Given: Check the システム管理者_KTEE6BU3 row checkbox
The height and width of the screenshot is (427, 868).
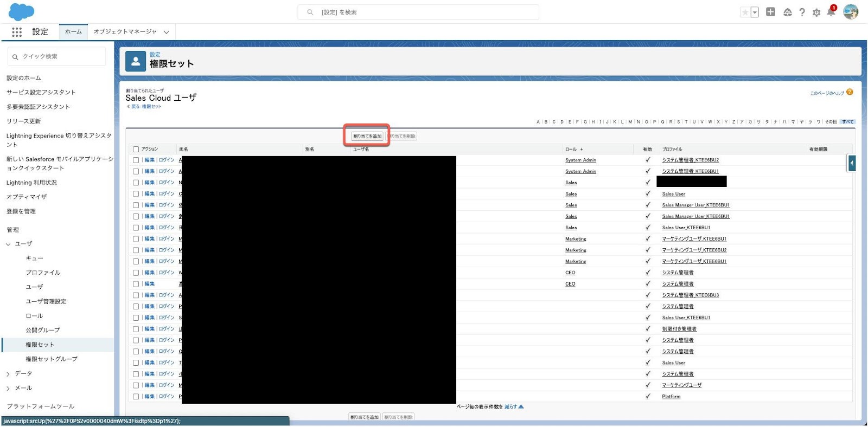Looking at the screenshot, I should point(136,295).
